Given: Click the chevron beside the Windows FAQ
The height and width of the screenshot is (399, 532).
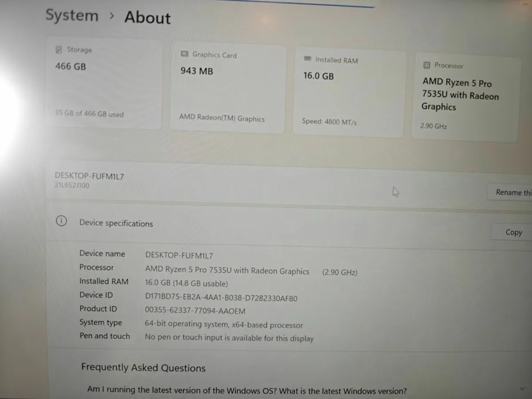Looking at the screenshot, I should (521, 388).
